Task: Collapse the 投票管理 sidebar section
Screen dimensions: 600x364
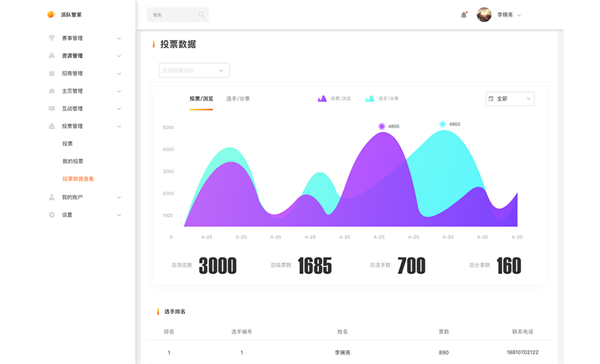Action: [85, 126]
